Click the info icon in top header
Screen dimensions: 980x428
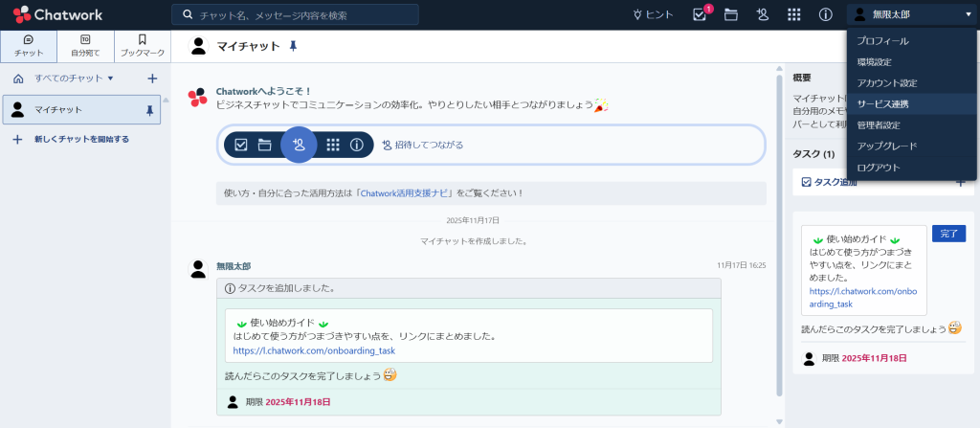click(x=825, y=14)
